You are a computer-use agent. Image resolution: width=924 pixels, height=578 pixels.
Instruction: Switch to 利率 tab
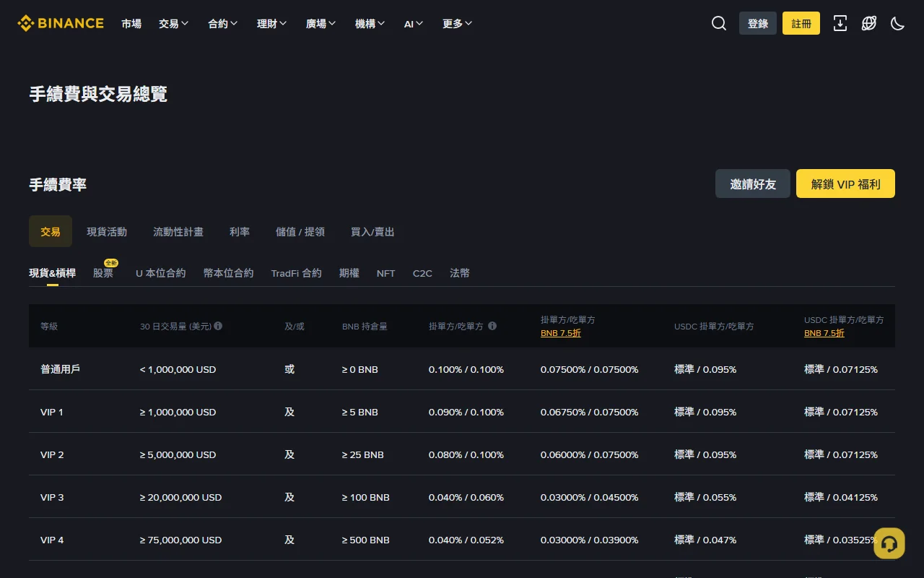240,231
